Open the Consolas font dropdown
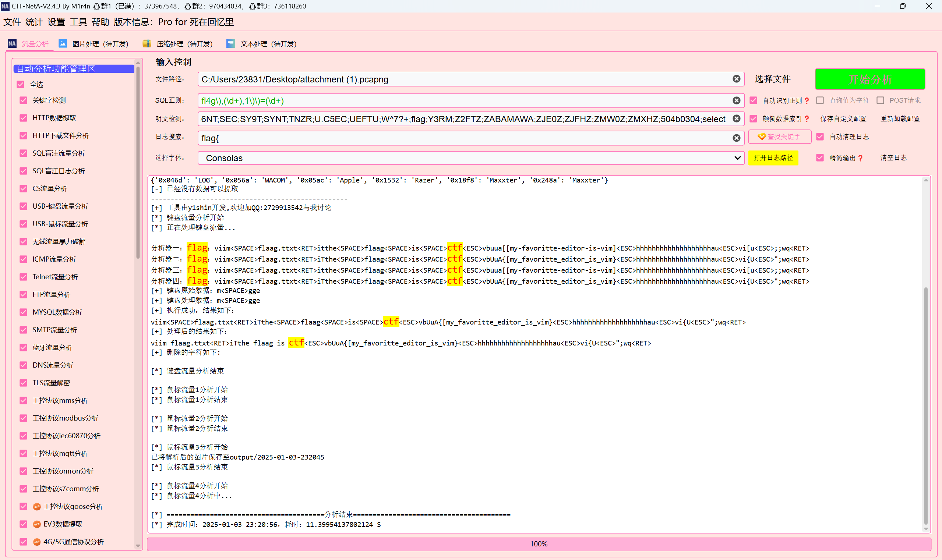Screen dimensions: 942x560 click(x=471, y=158)
